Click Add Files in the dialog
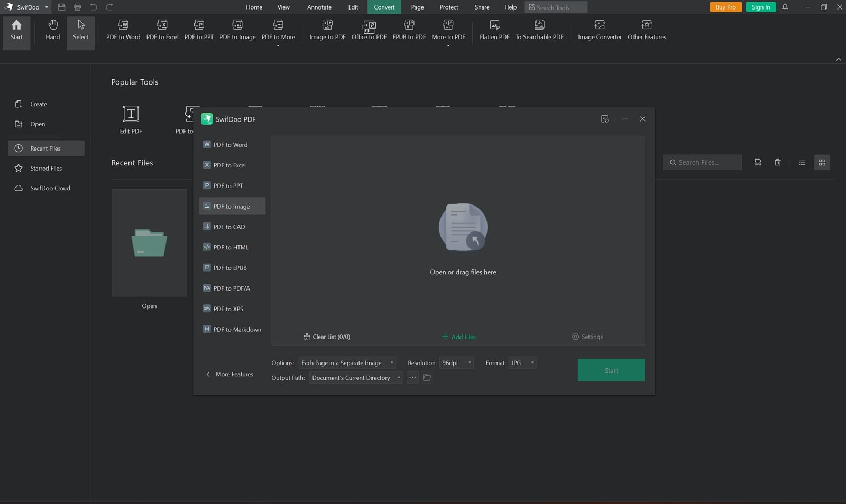 click(458, 337)
